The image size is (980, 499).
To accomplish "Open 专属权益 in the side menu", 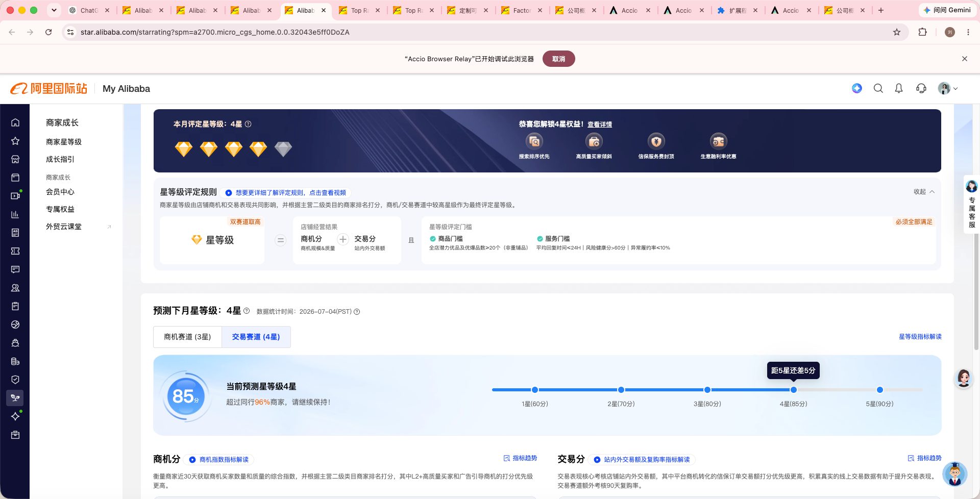I will tap(60, 209).
